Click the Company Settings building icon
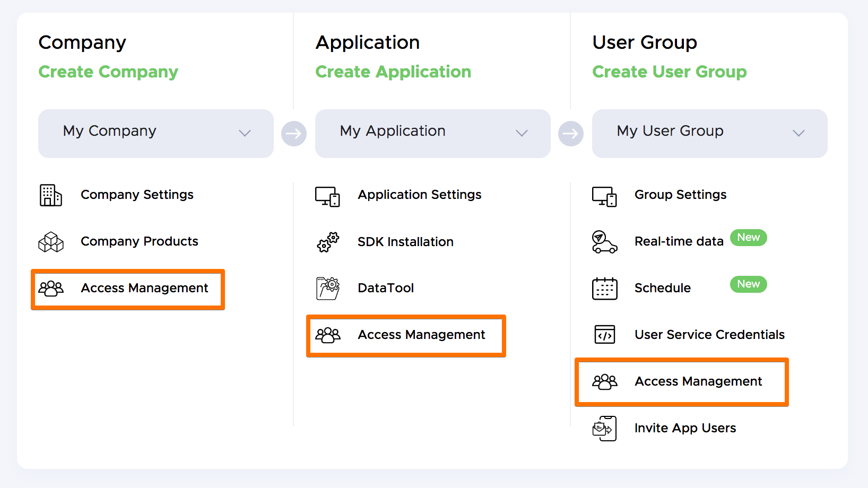Image resolution: width=868 pixels, height=488 pixels. (51, 195)
